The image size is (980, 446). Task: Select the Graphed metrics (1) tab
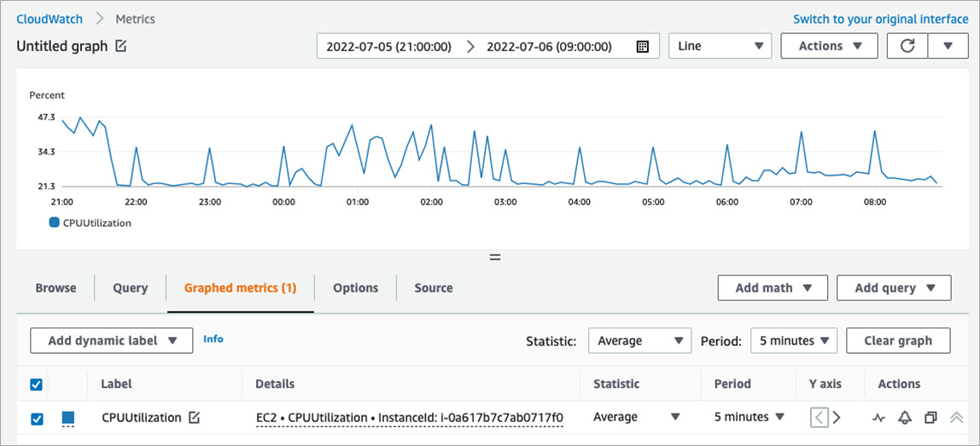(240, 288)
